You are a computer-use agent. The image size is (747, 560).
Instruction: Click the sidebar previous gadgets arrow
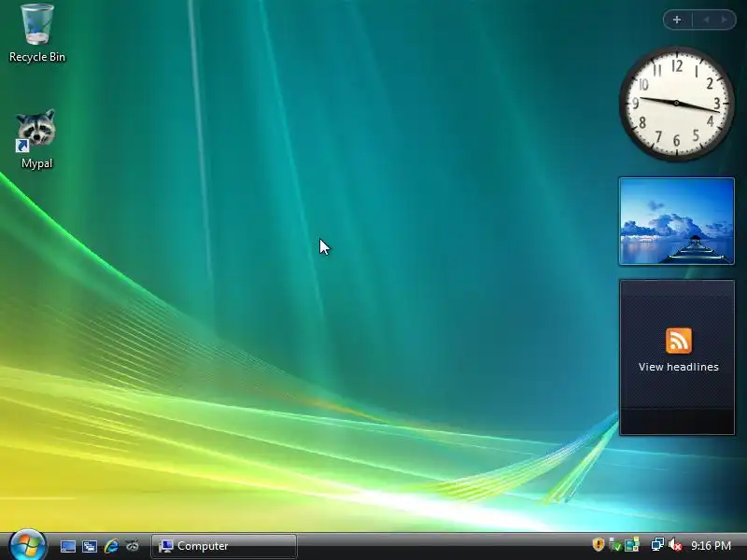706,20
